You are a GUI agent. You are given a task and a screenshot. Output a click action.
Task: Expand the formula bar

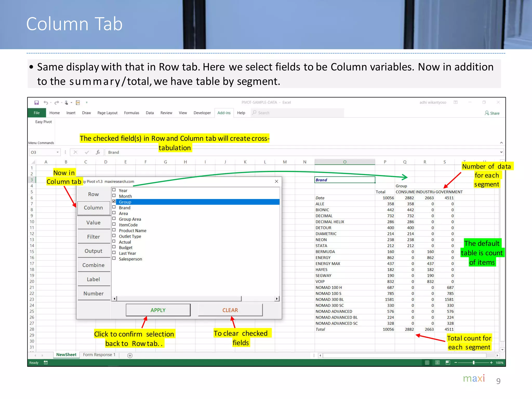(501, 152)
